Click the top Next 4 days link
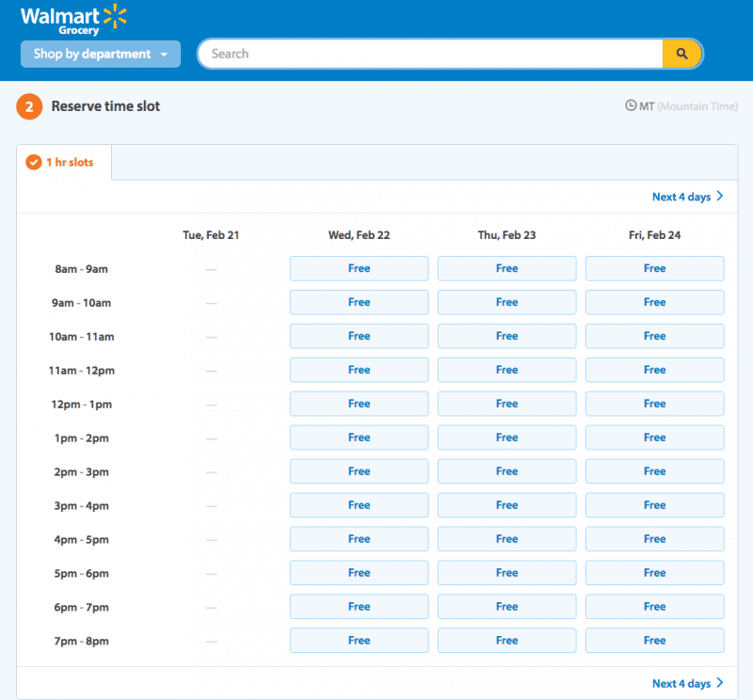This screenshot has height=700, width=753. (x=687, y=197)
